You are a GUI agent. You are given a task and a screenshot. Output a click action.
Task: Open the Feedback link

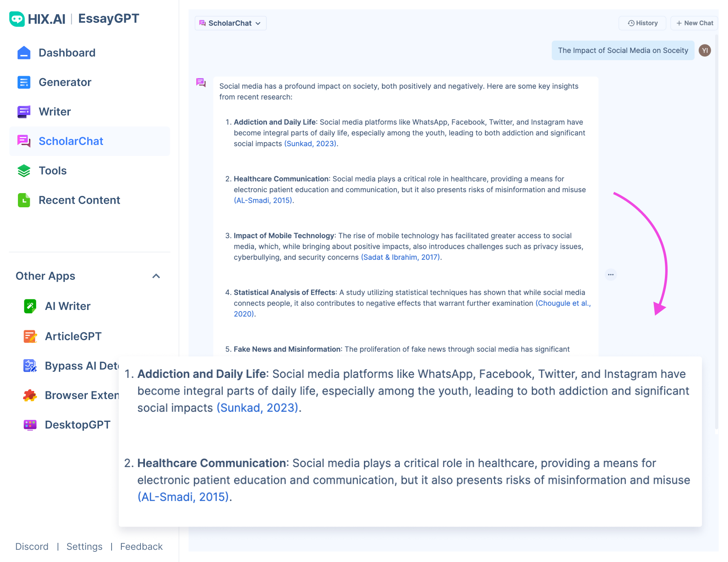141,547
